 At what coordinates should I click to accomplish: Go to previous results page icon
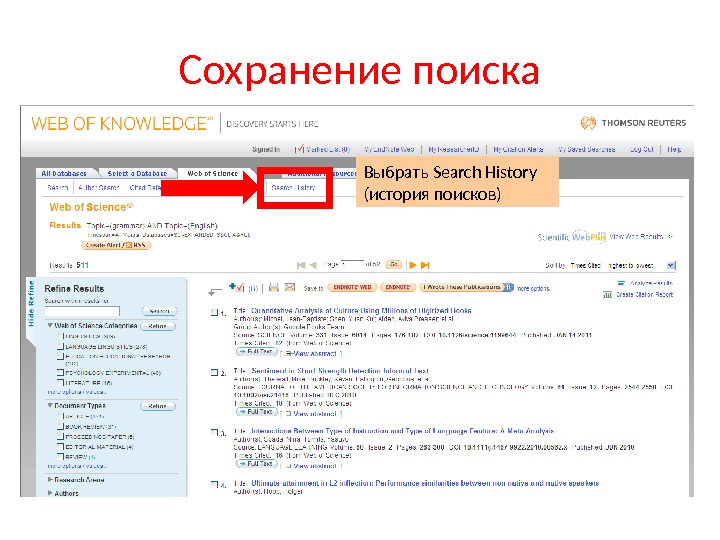click(313, 265)
